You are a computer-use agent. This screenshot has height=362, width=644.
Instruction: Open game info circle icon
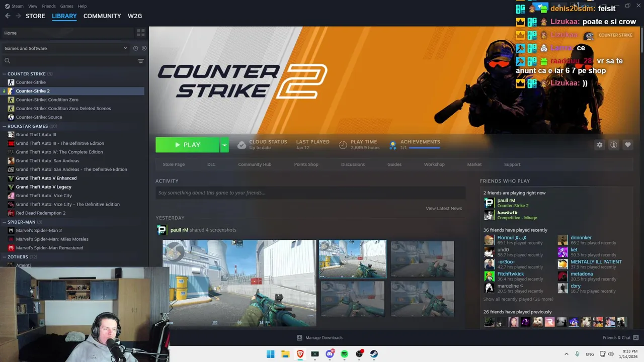click(614, 145)
